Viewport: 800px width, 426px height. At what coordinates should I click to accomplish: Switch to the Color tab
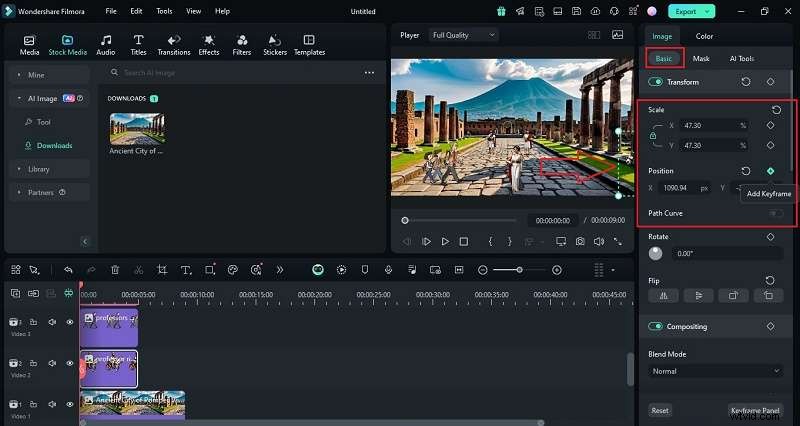click(x=704, y=36)
